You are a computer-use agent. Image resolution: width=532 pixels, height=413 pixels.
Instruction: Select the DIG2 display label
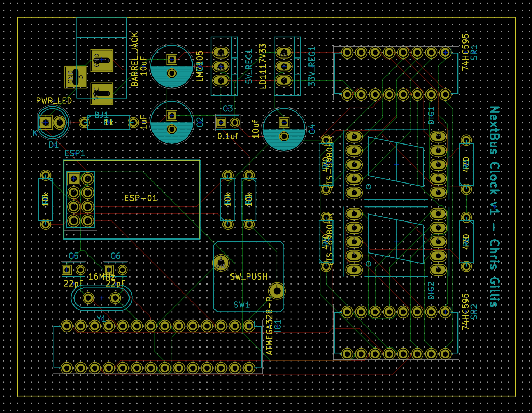point(431,291)
